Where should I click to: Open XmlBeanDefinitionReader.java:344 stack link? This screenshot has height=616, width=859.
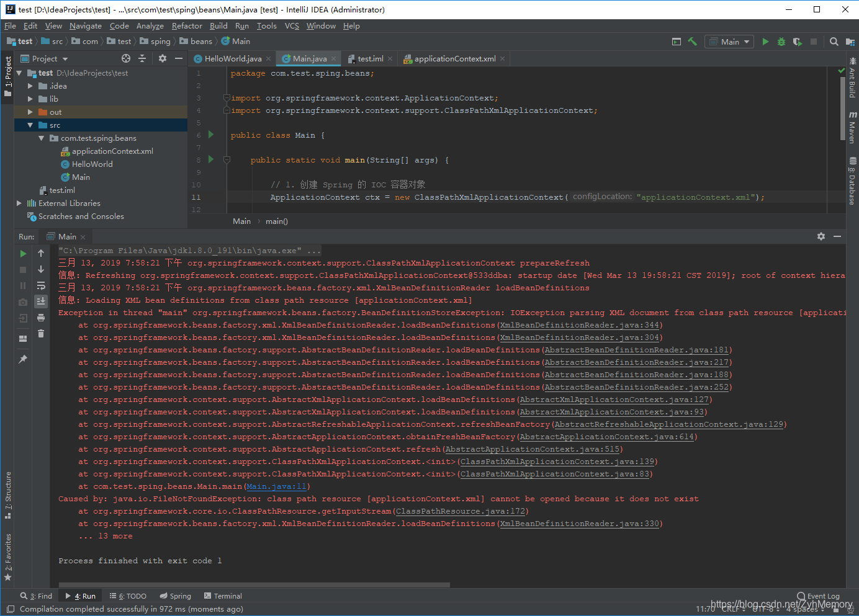[580, 325]
